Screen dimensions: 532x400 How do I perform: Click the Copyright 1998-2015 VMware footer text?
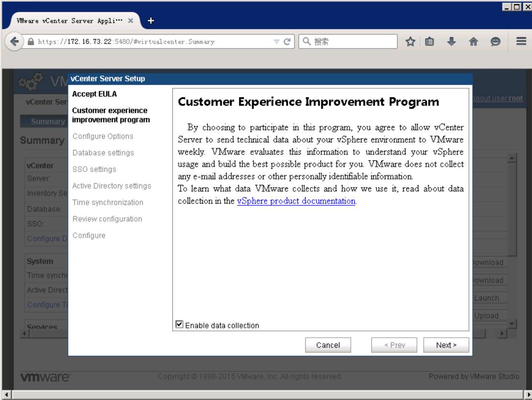pyautogui.click(x=249, y=376)
